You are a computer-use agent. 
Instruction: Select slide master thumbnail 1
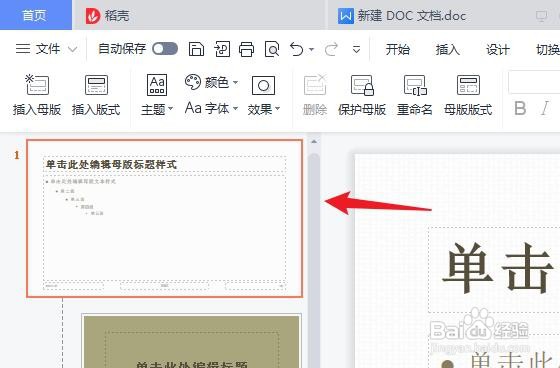pyautogui.click(x=165, y=218)
